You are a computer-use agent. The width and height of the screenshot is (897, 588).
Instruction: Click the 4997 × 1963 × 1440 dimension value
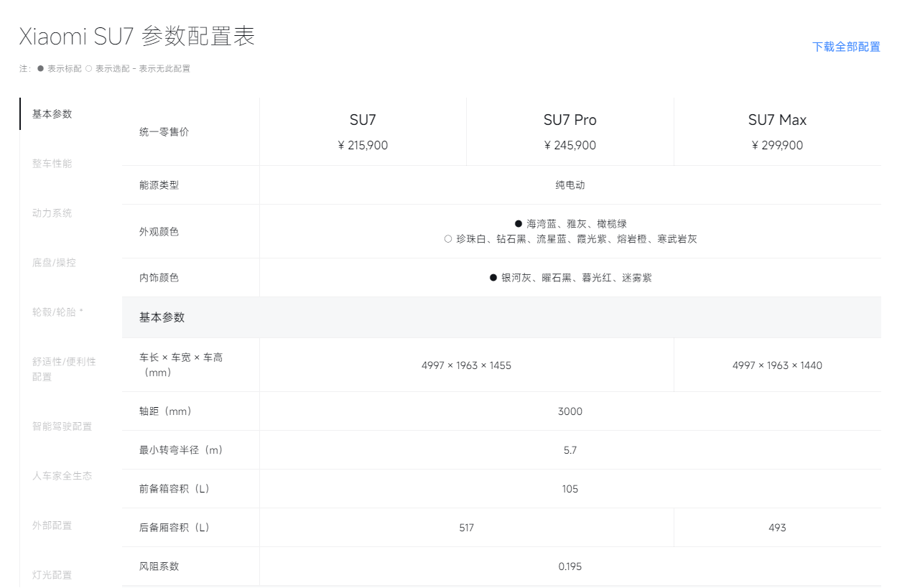[x=777, y=365]
